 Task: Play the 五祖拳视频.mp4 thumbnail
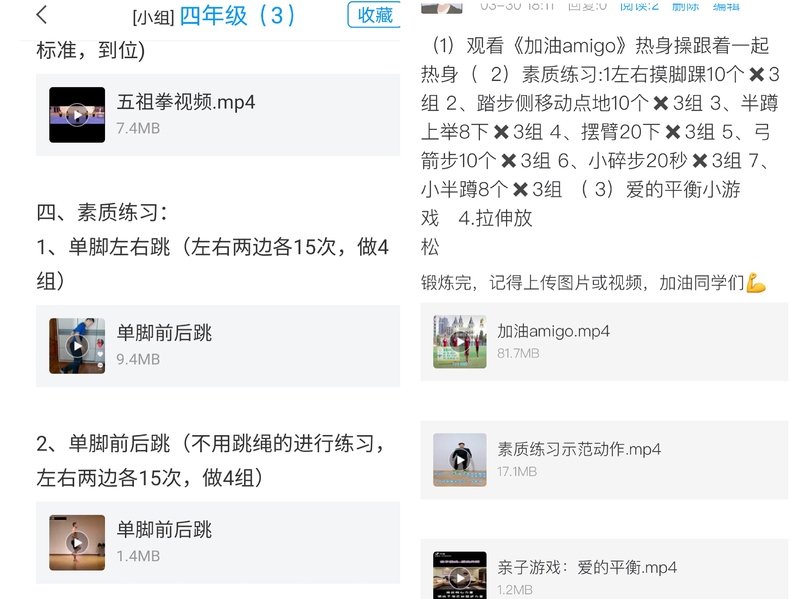(77, 115)
